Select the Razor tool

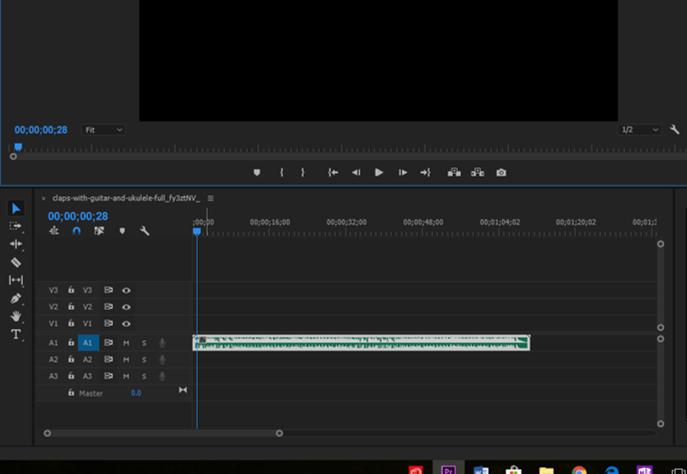(16, 262)
